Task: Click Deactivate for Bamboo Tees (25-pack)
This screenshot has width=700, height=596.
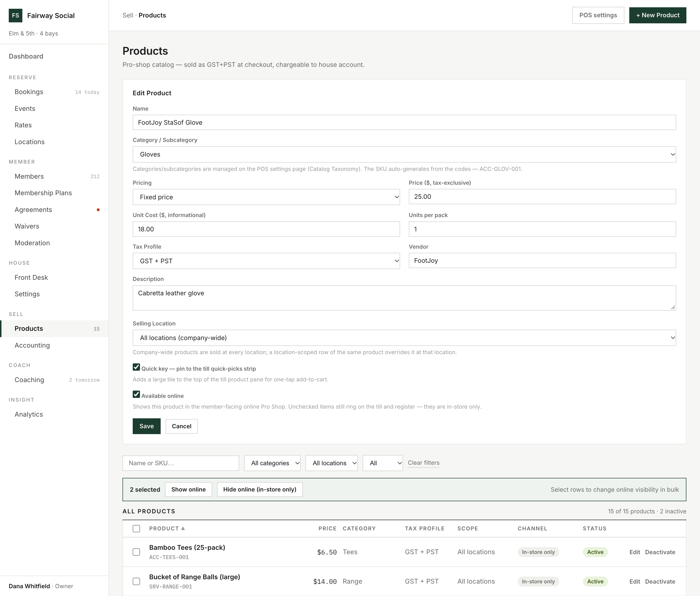Action: click(660, 552)
